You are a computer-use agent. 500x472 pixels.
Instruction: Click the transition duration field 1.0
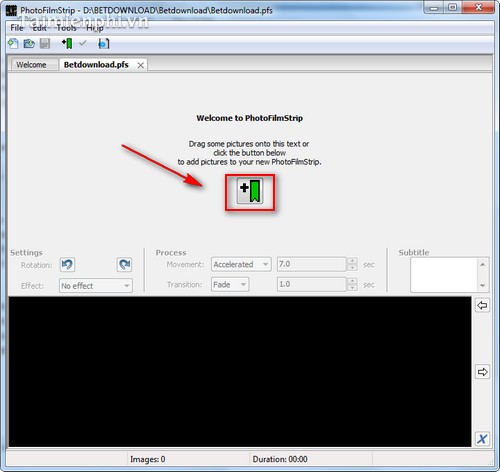312,284
